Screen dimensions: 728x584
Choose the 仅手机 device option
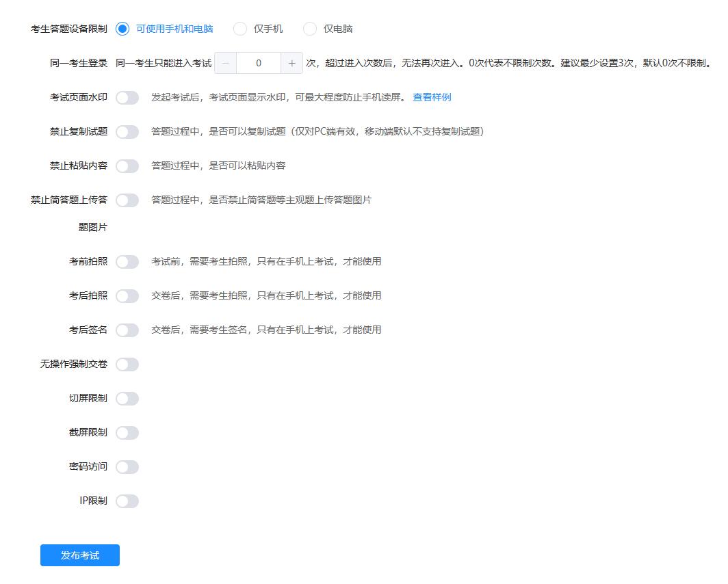(240, 29)
